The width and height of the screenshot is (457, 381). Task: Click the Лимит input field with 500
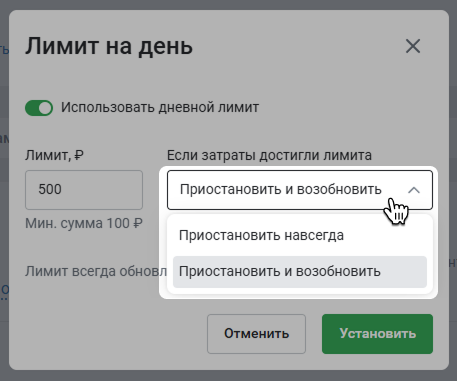click(x=84, y=190)
